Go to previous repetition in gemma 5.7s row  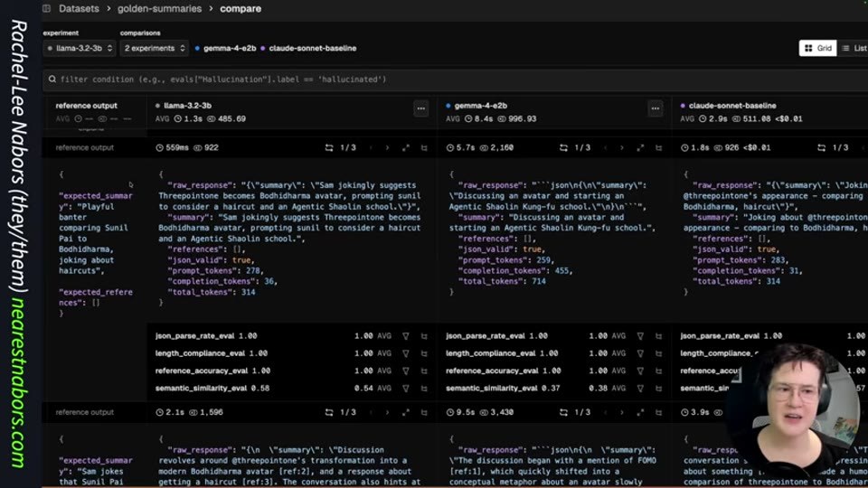605,147
